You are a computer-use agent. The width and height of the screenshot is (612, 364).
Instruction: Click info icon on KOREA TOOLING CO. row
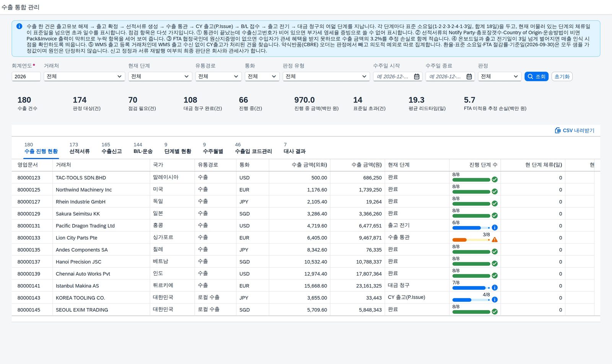pyautogui.click(x=495, y=300)
